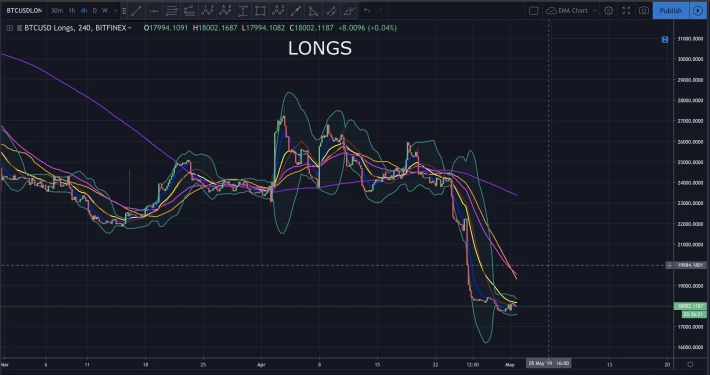Click the blue save icon on price axis

pos(665,39)
